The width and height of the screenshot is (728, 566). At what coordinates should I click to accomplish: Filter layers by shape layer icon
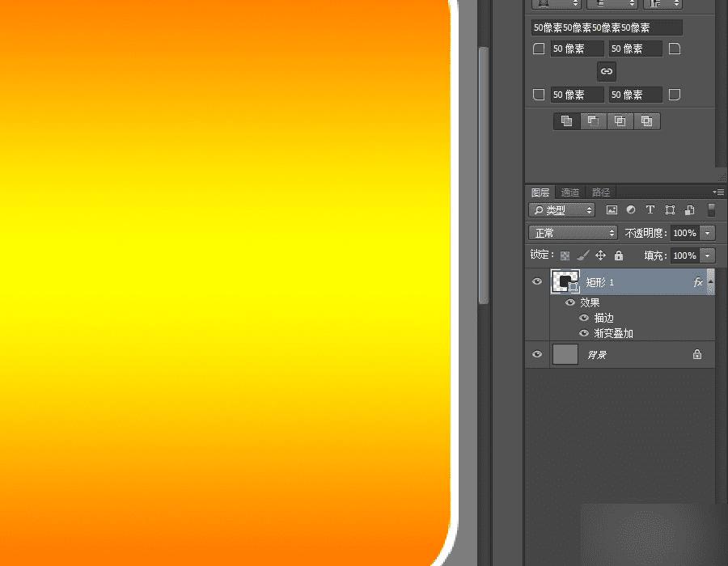point(670,210)
